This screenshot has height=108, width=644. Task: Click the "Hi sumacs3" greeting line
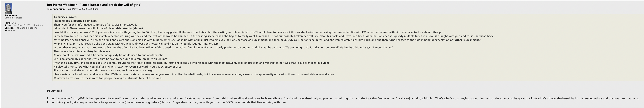pyautogui.click(x=55, y=91)
